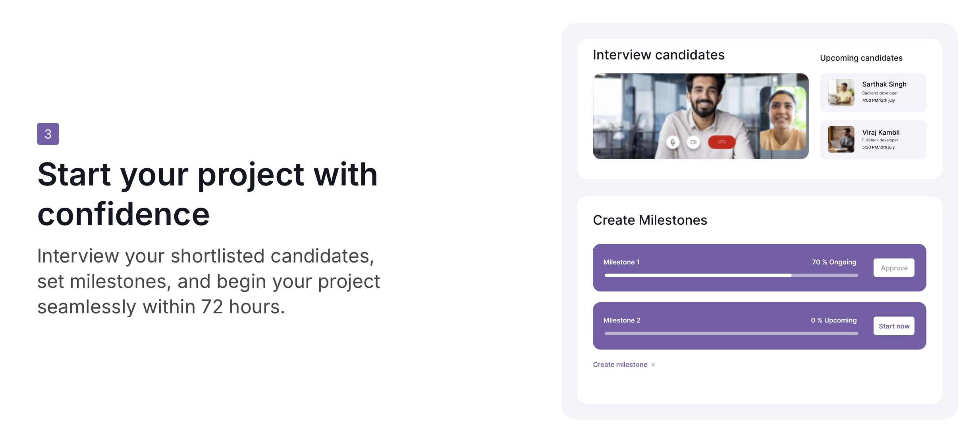980x440 pixels.
Task: Click the purple step 3 badge
Action: tap(48, 134)
